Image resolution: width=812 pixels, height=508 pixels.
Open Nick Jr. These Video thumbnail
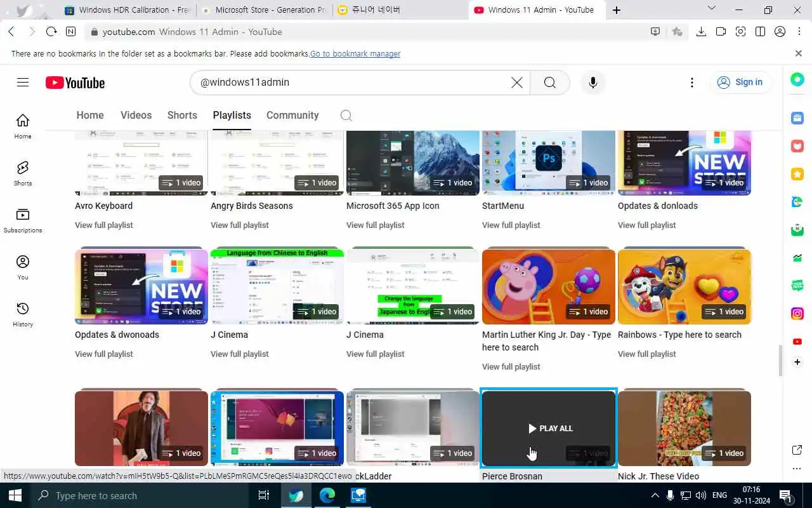(x=684, y=429)
